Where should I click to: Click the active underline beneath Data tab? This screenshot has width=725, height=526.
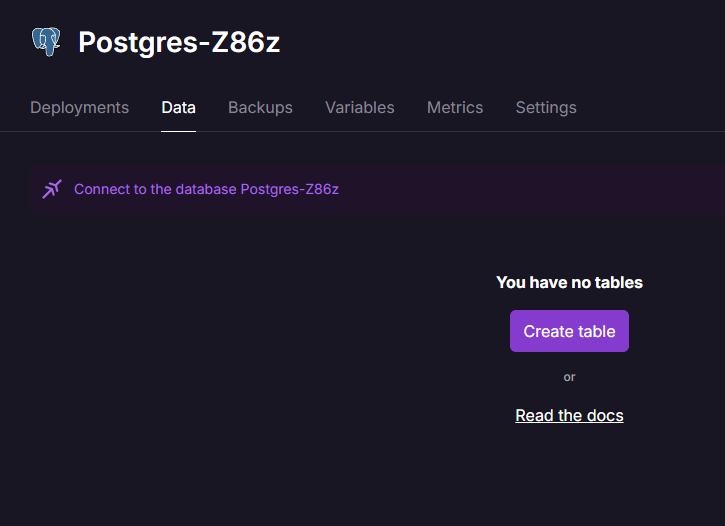(178, 130)
